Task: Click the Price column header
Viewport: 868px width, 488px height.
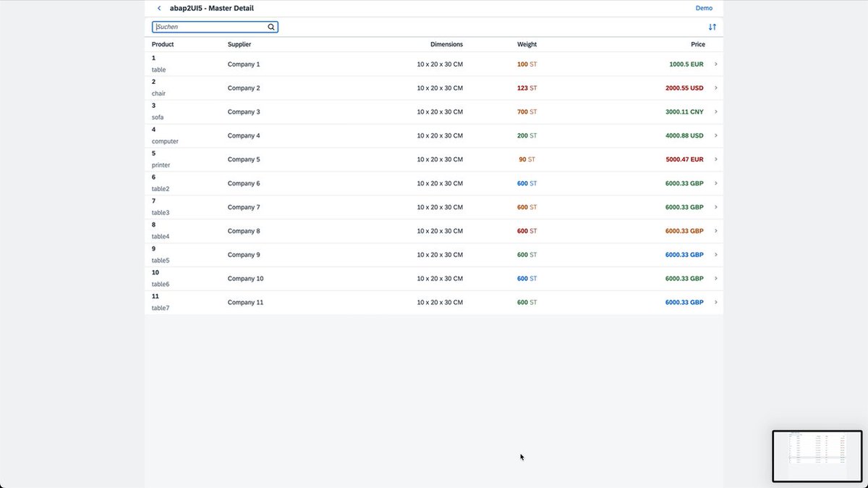Action: [697, 44]
